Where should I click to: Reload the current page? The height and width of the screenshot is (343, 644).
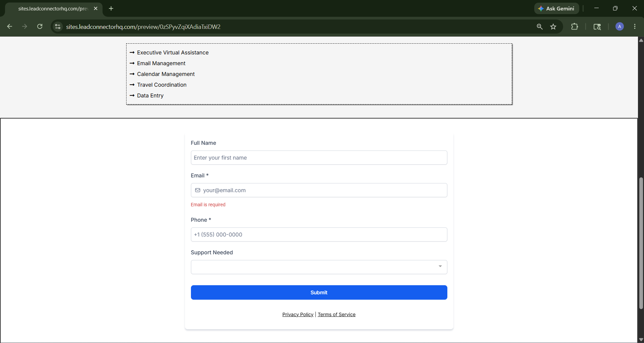click(x=40, y=27)
